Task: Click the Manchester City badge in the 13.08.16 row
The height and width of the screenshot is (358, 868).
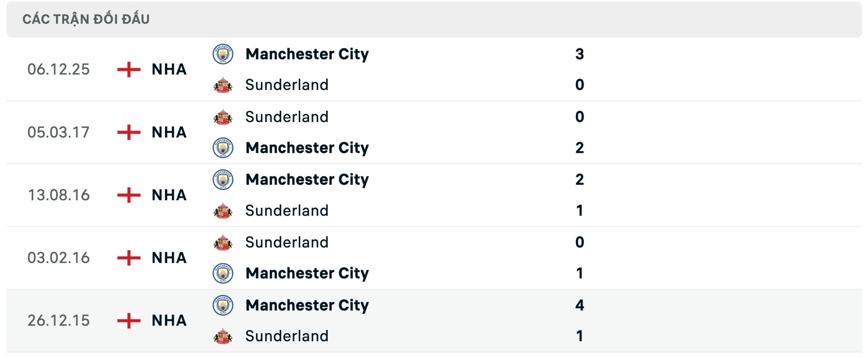Action: pyautogui.click(x=223, y=179)
